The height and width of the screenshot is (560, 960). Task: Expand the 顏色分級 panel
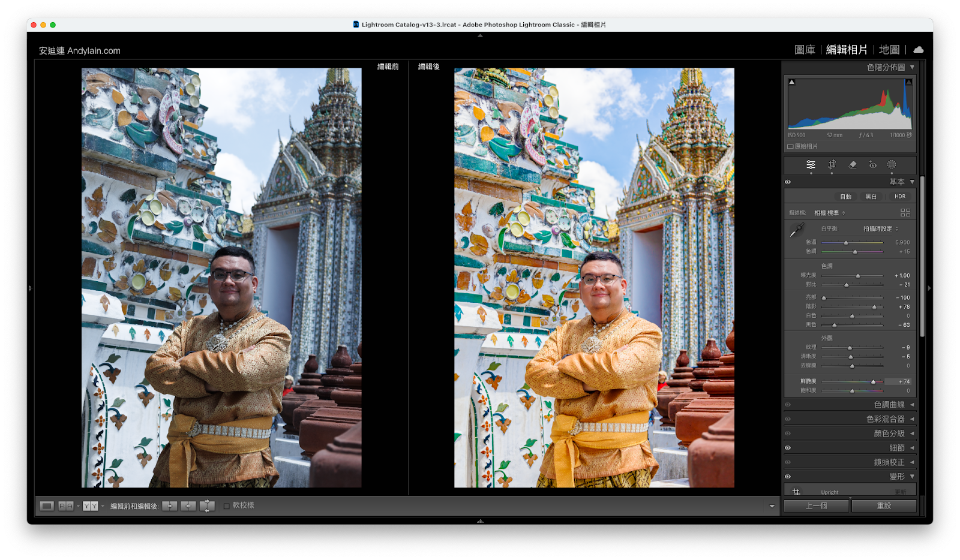click(912, 433)
